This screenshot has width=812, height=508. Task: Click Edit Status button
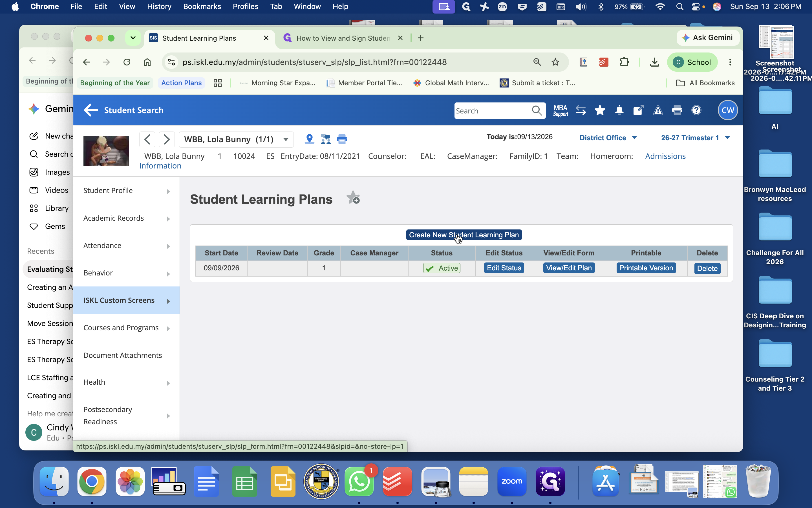pos(504,268)
